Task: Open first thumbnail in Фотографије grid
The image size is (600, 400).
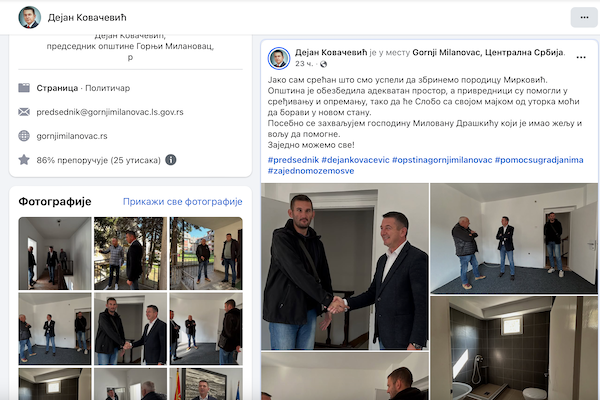Action: pyautogui.click(x=55, y=253)
